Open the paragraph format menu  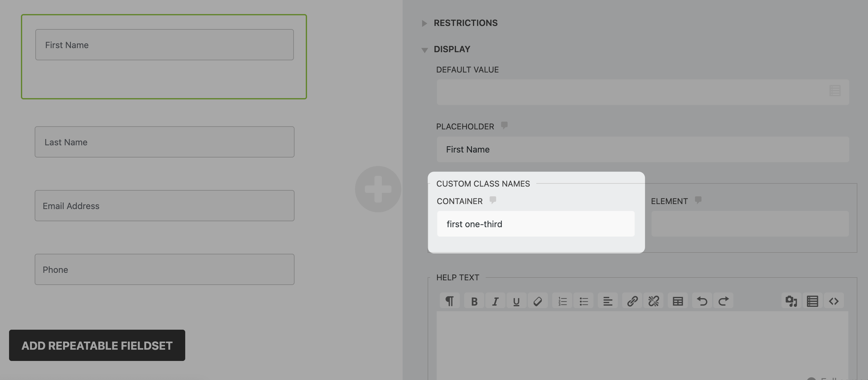click(449, 301)
